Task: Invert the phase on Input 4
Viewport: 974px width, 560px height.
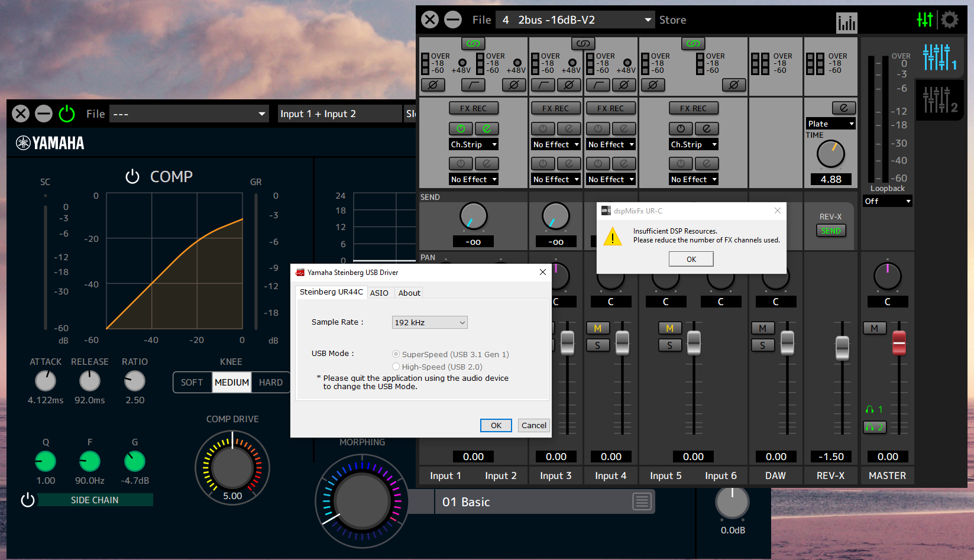Action: point(624,85)
